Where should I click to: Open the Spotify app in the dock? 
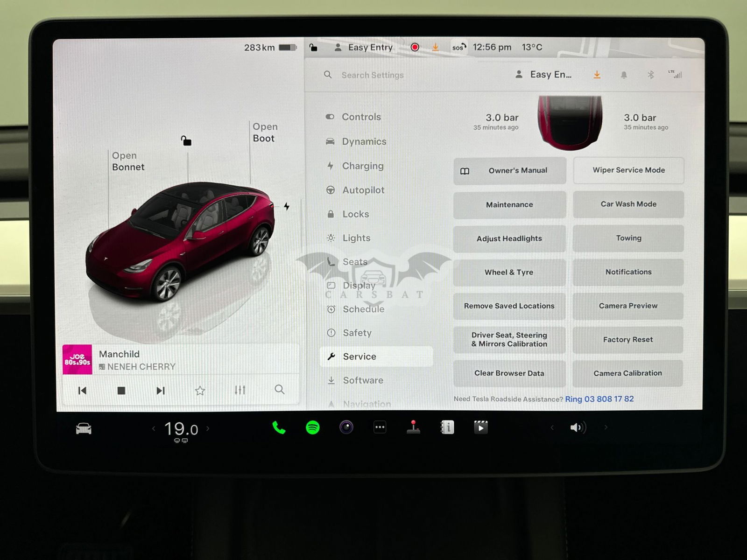(x=312, y=427)
